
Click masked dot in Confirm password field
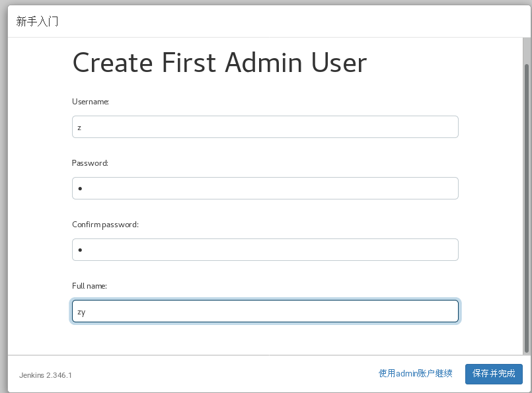point(80,250)
